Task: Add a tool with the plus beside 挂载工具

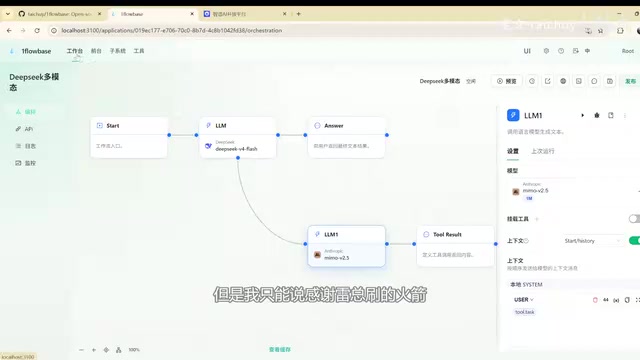Action: pos(537,219)
